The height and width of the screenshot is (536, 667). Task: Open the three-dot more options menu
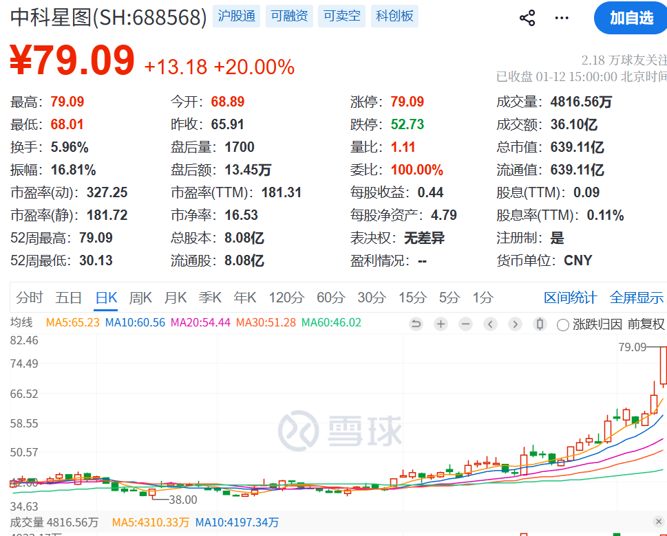coord(563,18)
